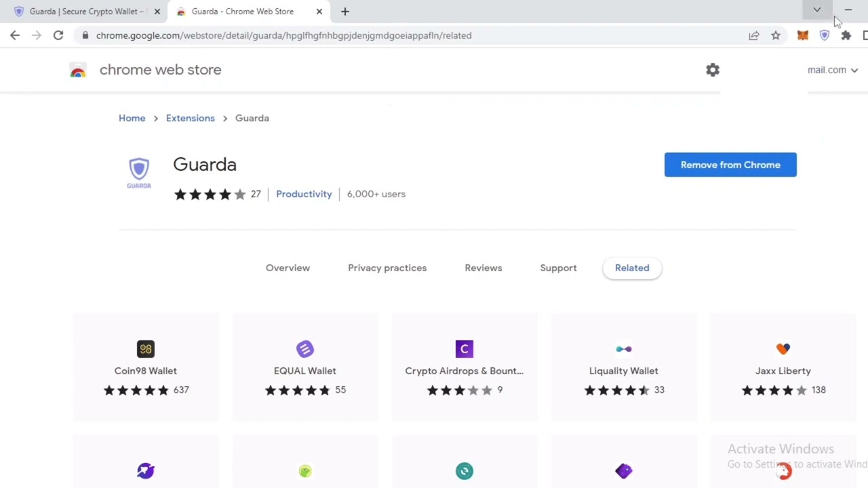Click the chrome web store title
The height and width of the screenshot is (488, 868).
point(161,70)
